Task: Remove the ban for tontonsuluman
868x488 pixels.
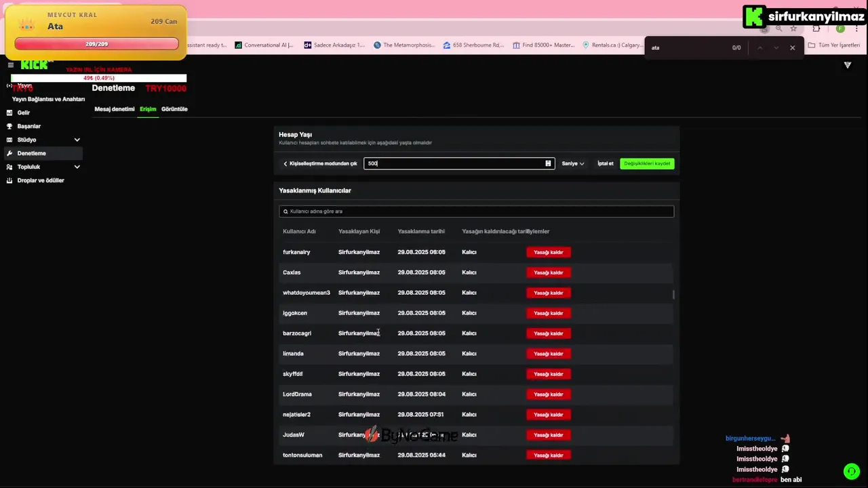Action: [549, 455]
